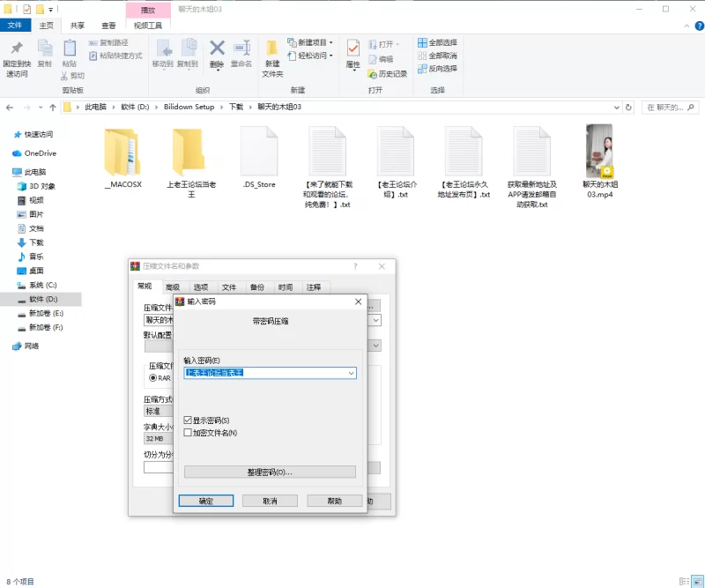Click the 整理密码 button
The width and height of the screenshot is (705, 588).
pos(270,473)
